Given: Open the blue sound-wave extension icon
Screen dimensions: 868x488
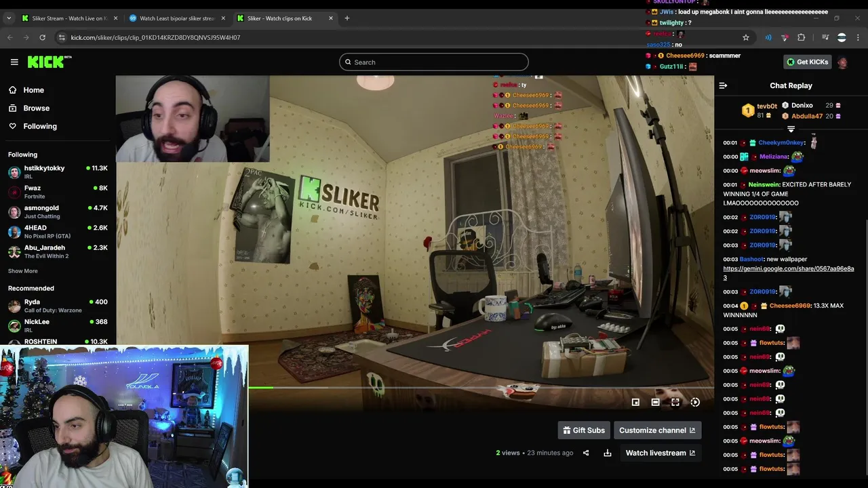Looking at the screenshot, I should (768, 37).
